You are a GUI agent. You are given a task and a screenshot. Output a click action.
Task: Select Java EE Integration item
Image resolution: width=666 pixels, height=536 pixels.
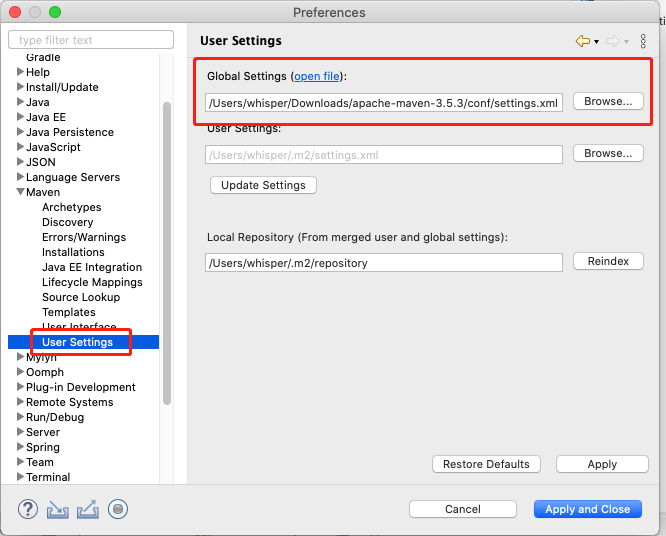point(92,267)
